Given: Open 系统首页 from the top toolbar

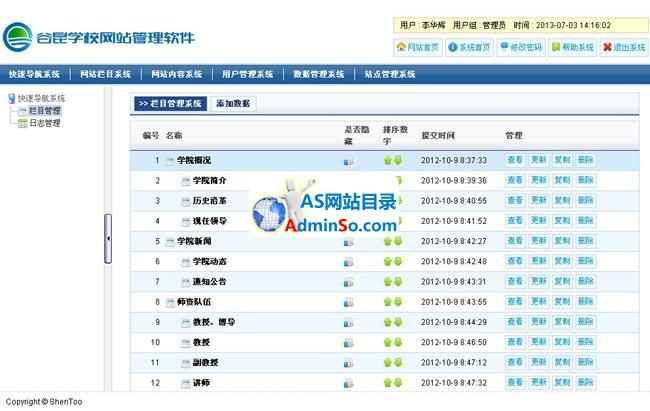Looking at the screenshot, I should pos(469,47).
